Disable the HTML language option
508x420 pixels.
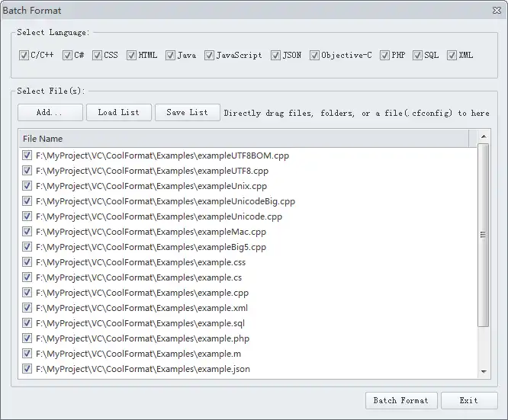point(131,56)
